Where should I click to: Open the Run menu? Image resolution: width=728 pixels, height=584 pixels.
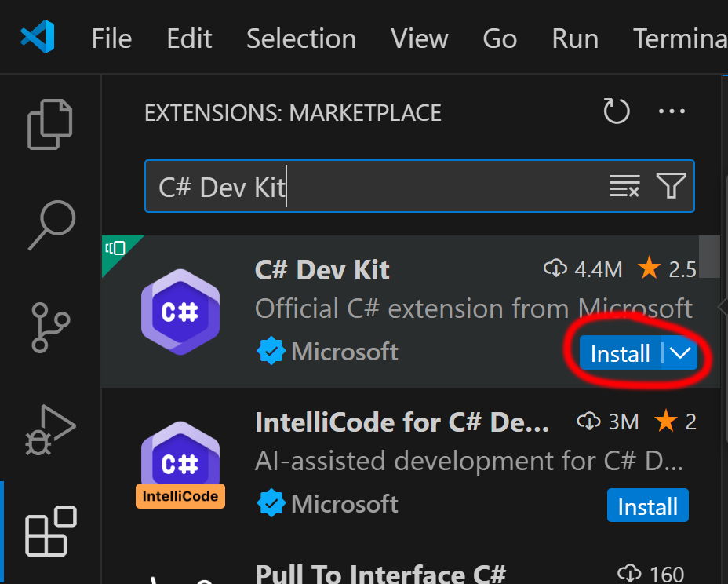575,38
